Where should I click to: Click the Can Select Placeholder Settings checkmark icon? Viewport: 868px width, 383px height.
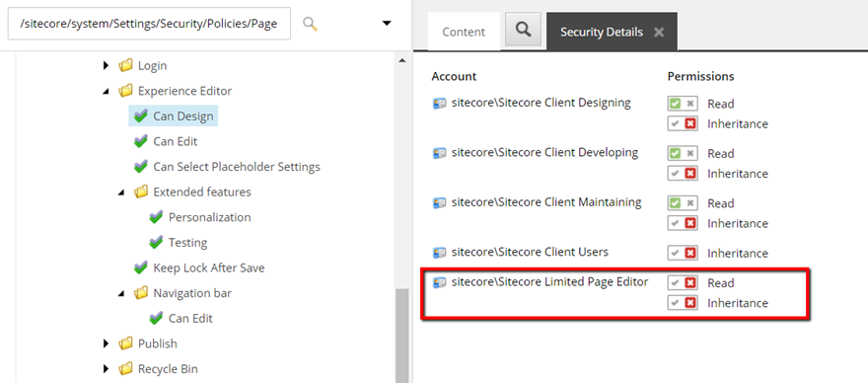141,166
